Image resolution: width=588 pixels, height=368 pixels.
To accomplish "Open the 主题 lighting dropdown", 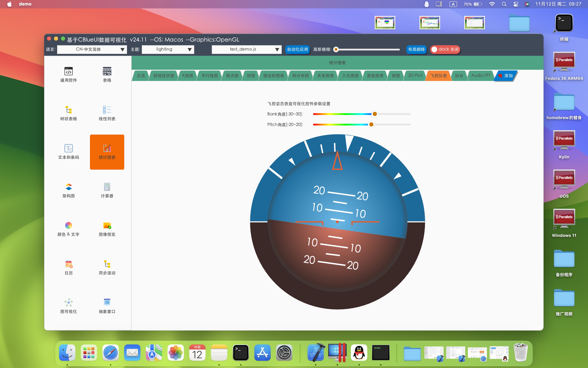I will click(168, 49).
